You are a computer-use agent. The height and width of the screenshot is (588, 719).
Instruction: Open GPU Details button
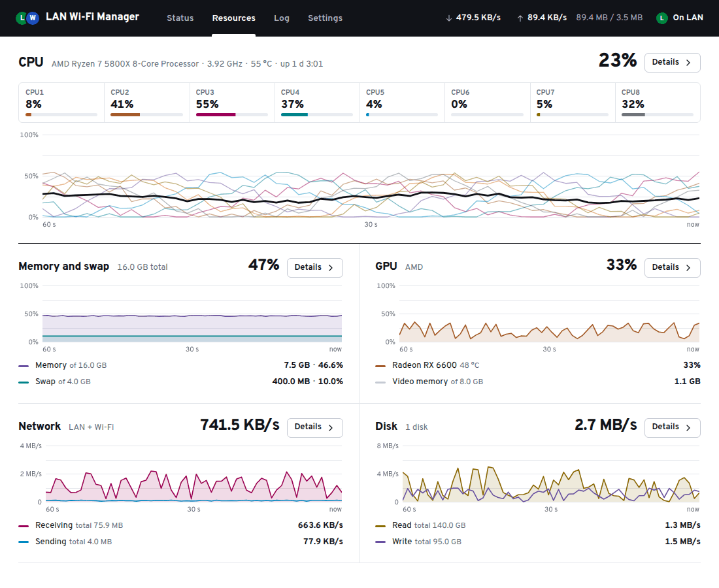pyautogui.click(x=672, y=268)
